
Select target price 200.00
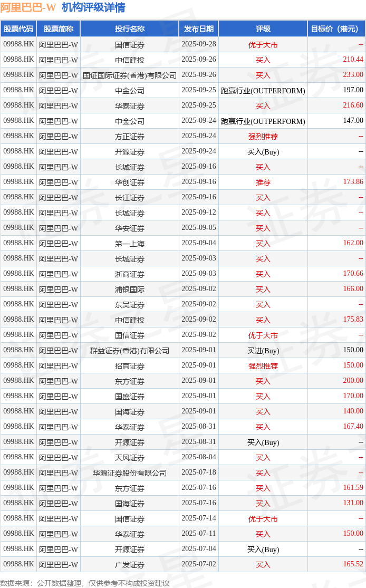353,381
